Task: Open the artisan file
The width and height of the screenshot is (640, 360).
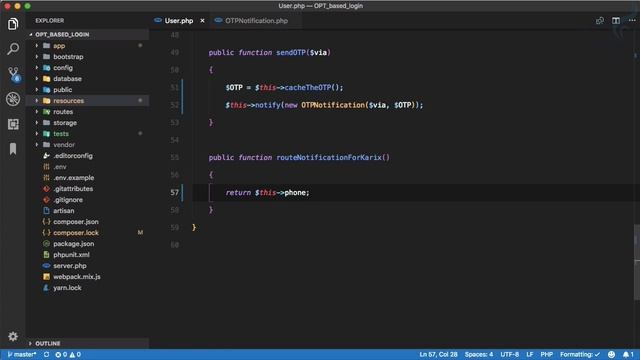Action: click(x=88, y=211)
